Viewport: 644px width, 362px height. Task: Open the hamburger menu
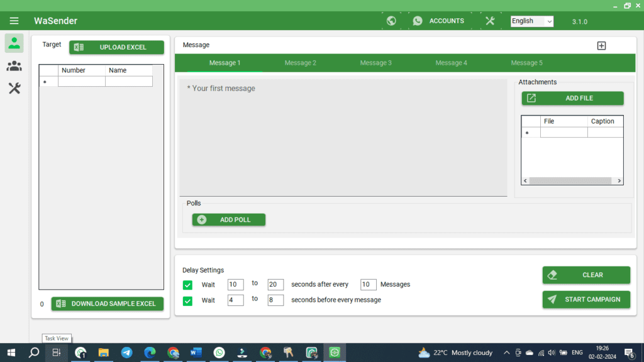14,21
